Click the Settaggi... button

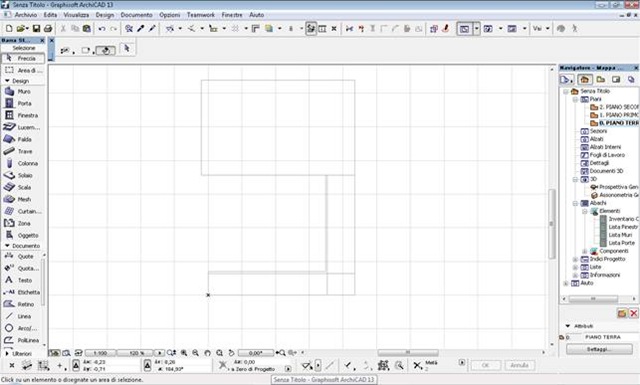(599, 349)
